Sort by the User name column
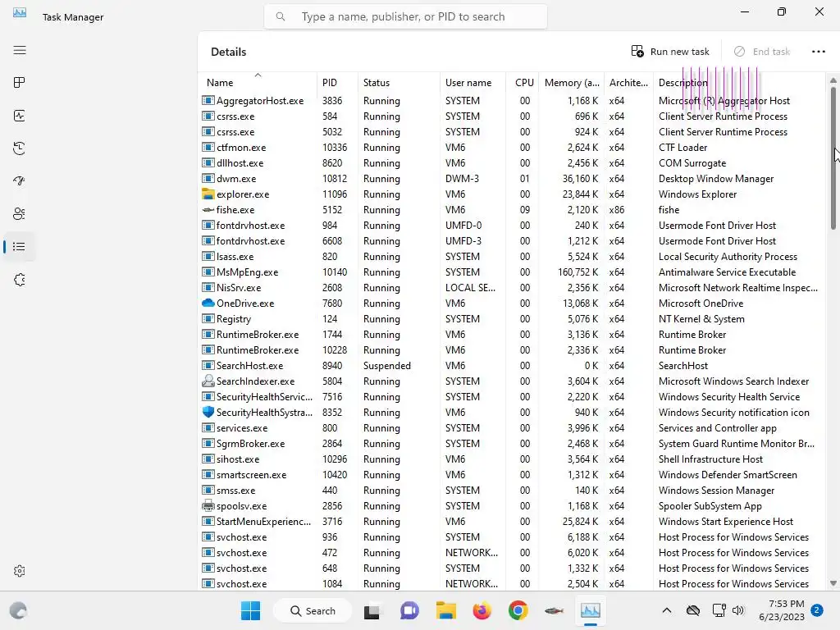The height and width of the screenshot is (630, 840). tap(472, 83)
